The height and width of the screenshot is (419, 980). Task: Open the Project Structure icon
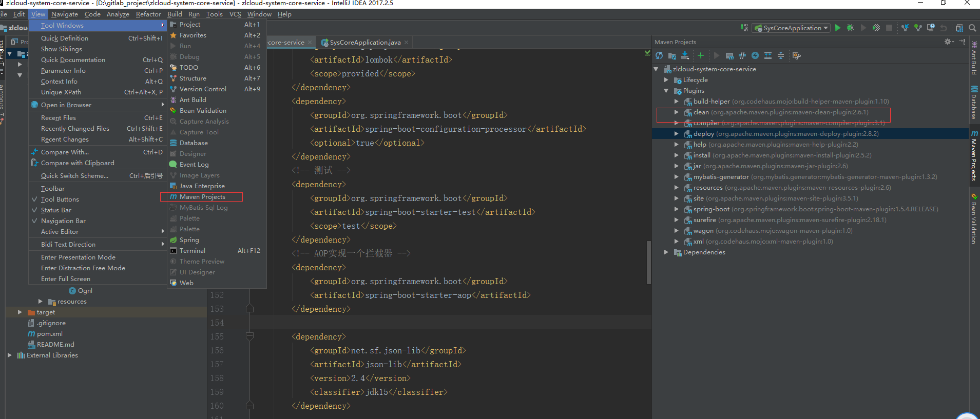pyautogui.click(x=959, y=28)
